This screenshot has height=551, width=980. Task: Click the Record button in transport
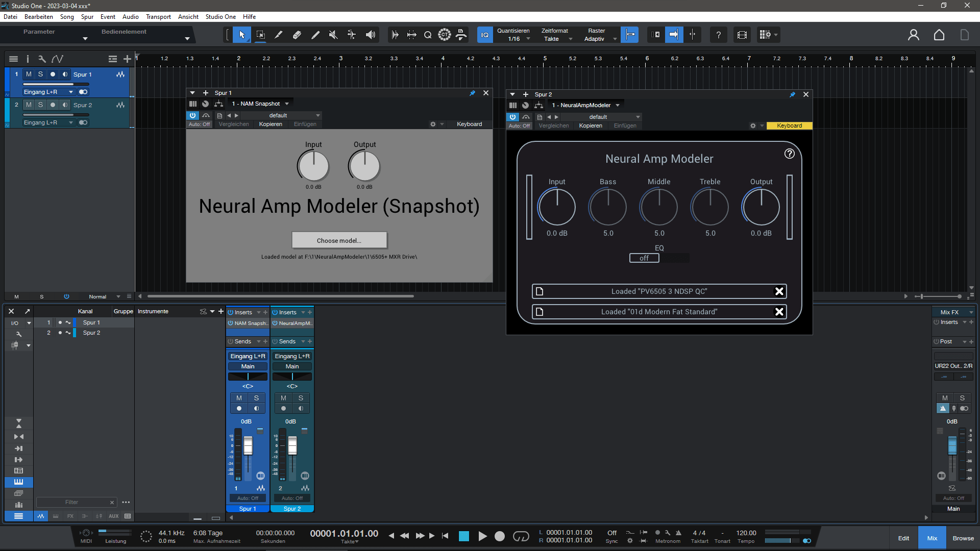pyautogui.click(x=500, y=536)
